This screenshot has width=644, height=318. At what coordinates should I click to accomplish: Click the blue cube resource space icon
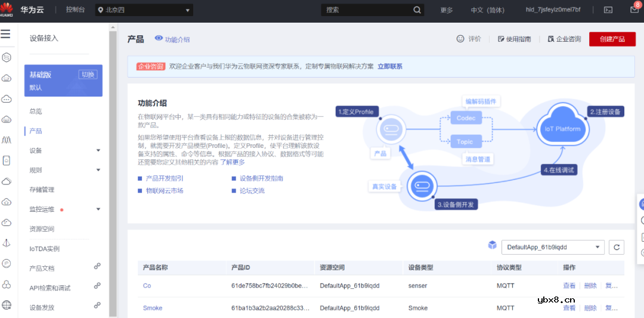click(x=492, y=245)
